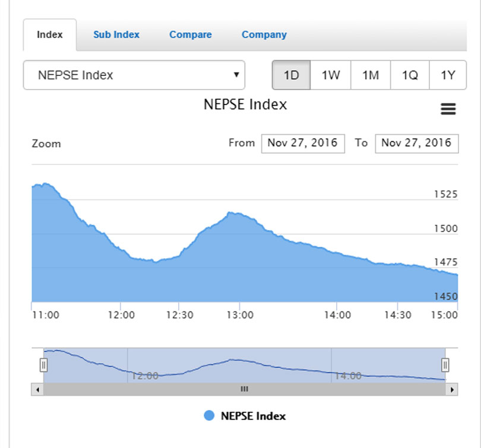Click the NEPSE Index chart title
The image size is (481, 448).
[x=245, y=104]
